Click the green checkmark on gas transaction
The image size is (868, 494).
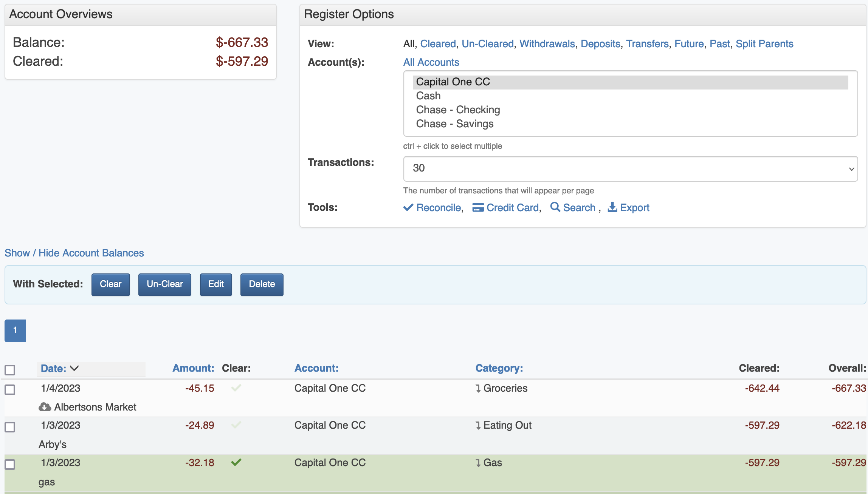236,462
